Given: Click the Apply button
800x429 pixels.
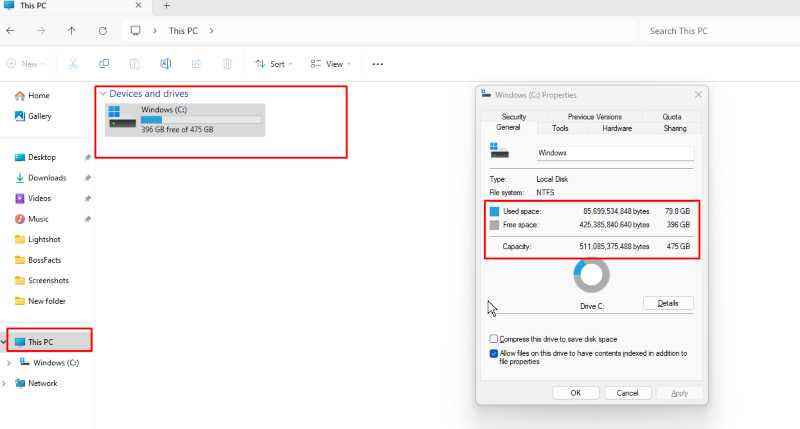Looking at the screenshot, I should [x=679, y=393].
